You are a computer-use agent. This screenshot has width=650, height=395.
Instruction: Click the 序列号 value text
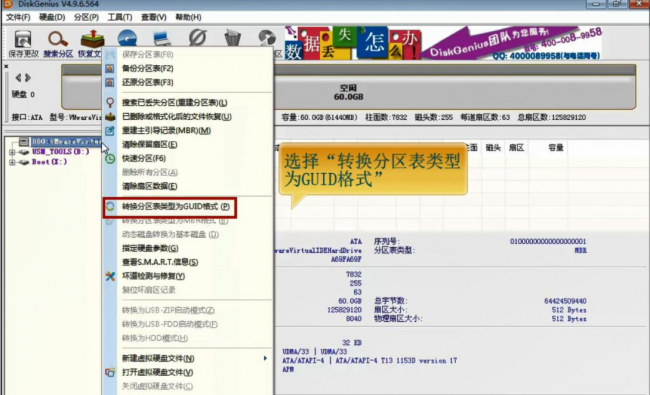(x=548, y=241)
